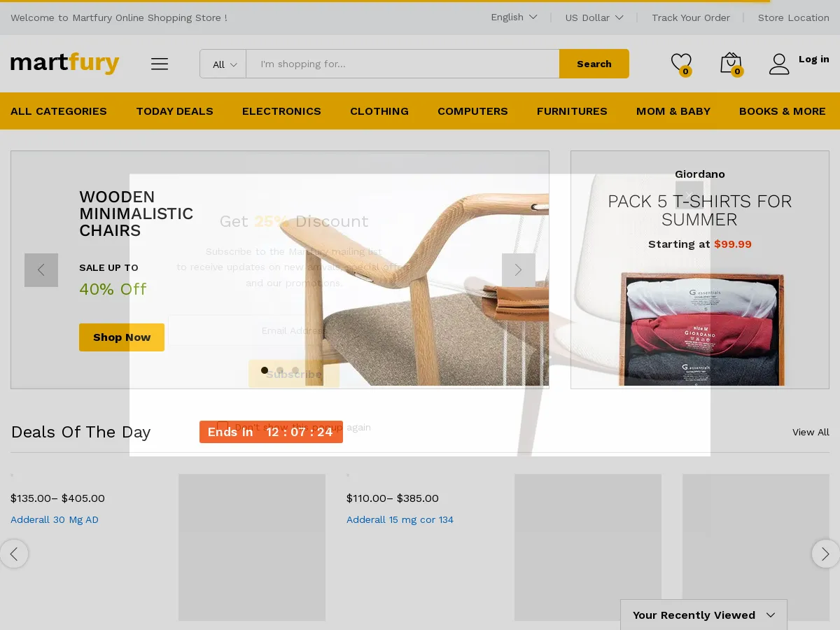This screenshot has width=840, height=630.
Task: Expand Your Recently Viewed panel
Action: [x=703, y=615]
